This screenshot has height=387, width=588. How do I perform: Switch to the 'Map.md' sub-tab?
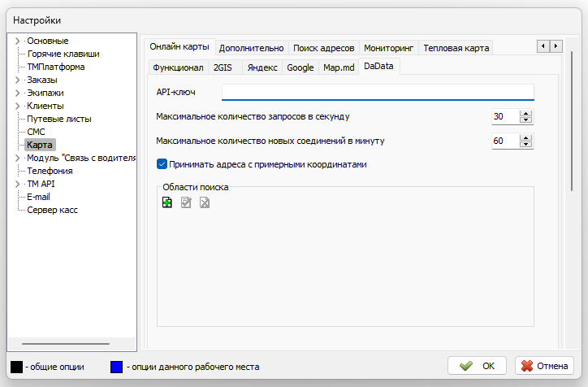339,67
